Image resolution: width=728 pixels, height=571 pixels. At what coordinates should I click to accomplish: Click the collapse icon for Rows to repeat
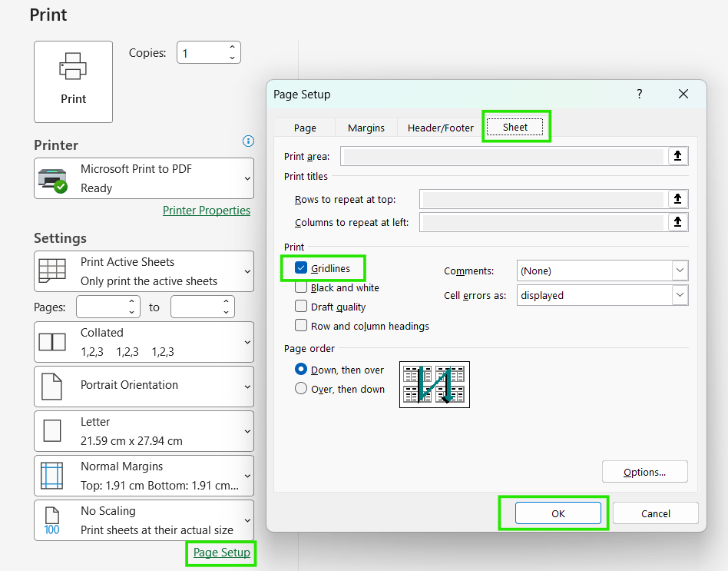(678, 199)
